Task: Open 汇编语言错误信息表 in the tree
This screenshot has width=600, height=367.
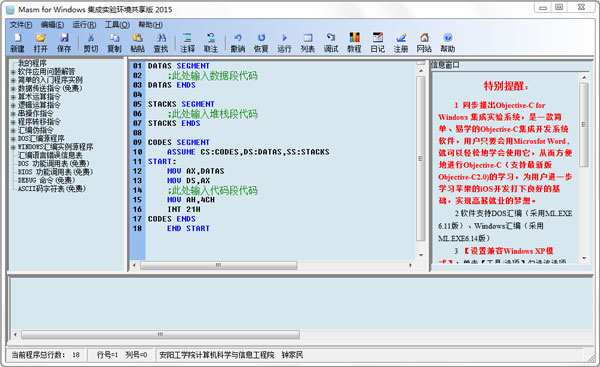Action: 50,155
